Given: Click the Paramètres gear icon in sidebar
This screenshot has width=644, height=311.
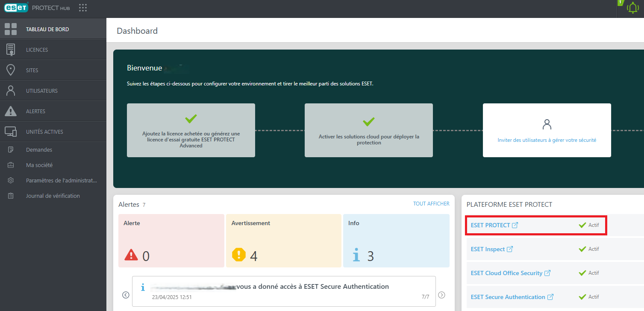Looking at the screenshot, I should coord(11,180).
